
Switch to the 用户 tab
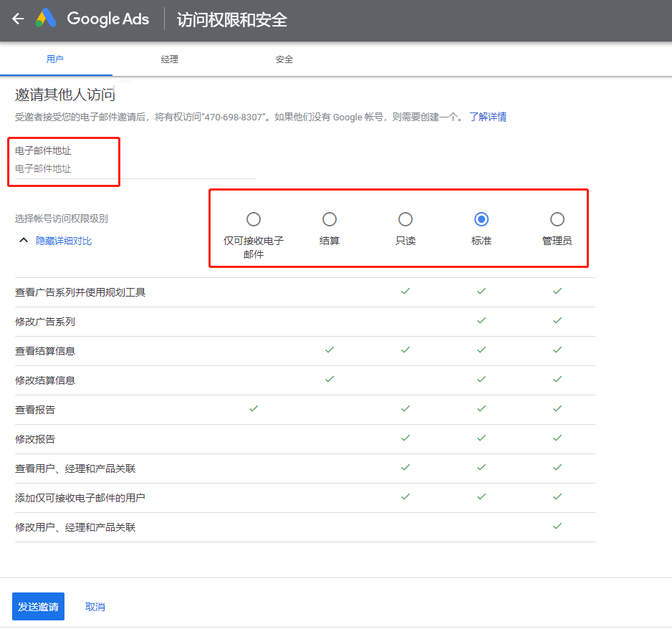point(55,59)
